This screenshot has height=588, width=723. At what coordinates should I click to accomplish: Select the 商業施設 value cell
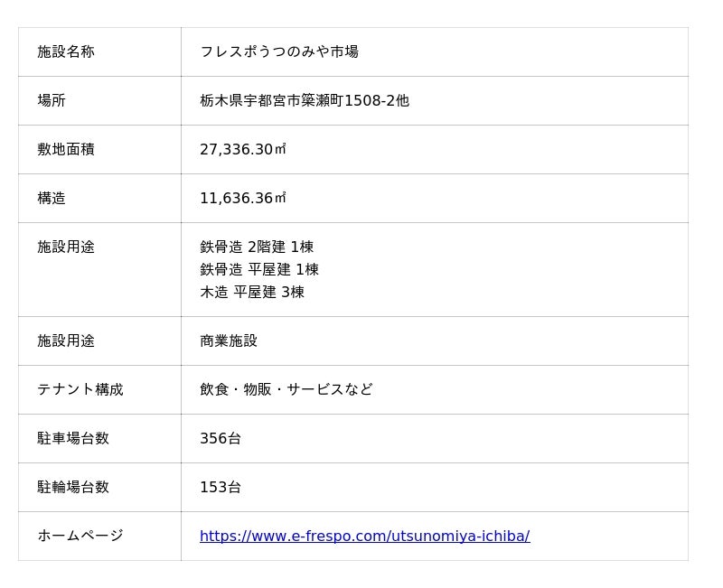pos(229,341)
